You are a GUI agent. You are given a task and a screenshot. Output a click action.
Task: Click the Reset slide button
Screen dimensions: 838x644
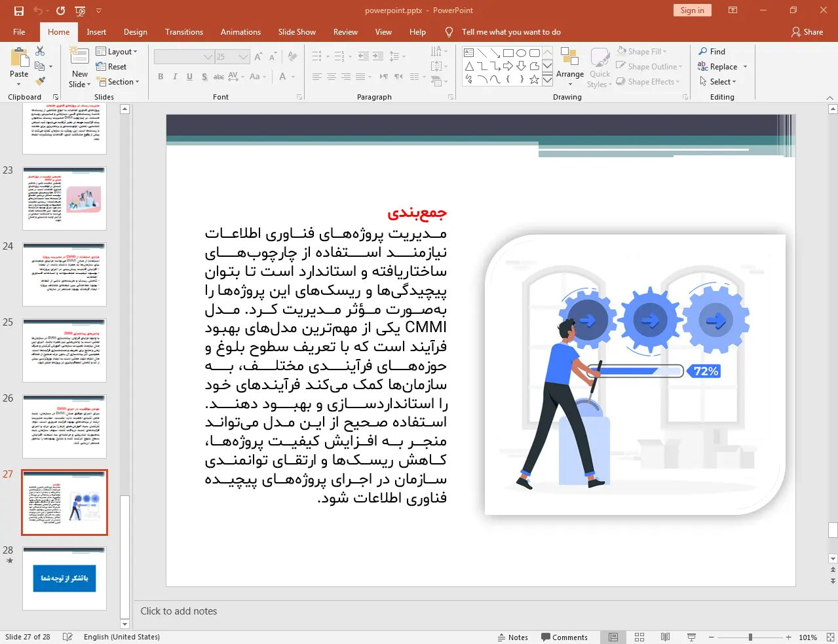(x=111, y=66)
